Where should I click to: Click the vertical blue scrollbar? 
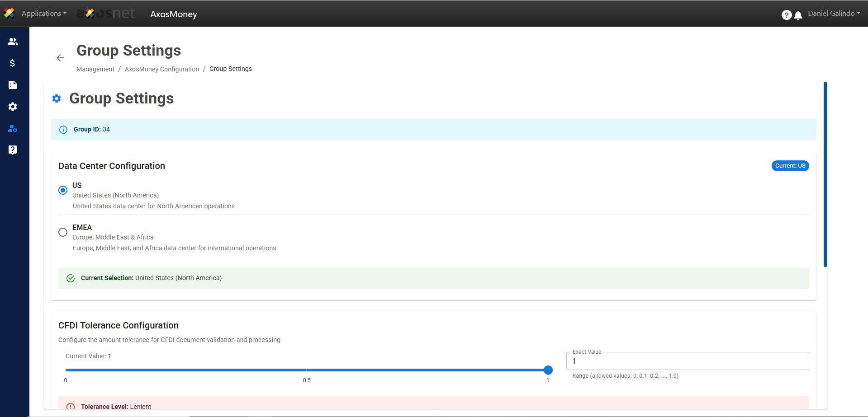pos(825,174)
